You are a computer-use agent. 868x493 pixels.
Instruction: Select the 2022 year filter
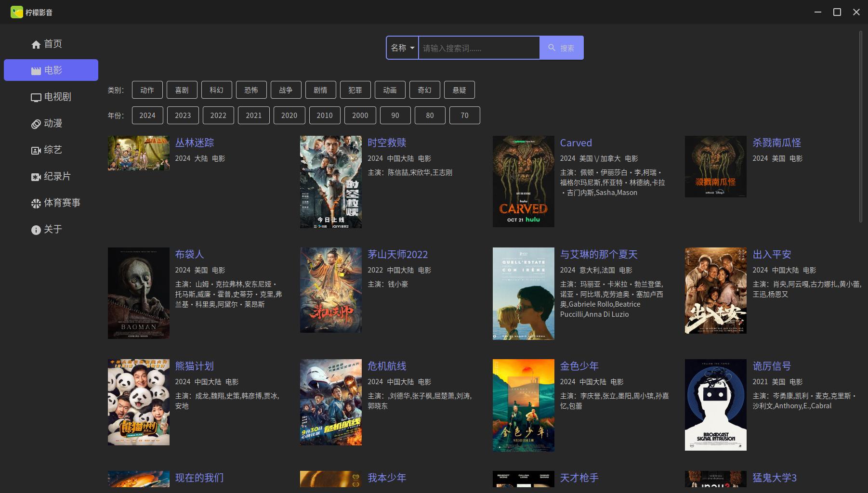[x=218, y=116]
